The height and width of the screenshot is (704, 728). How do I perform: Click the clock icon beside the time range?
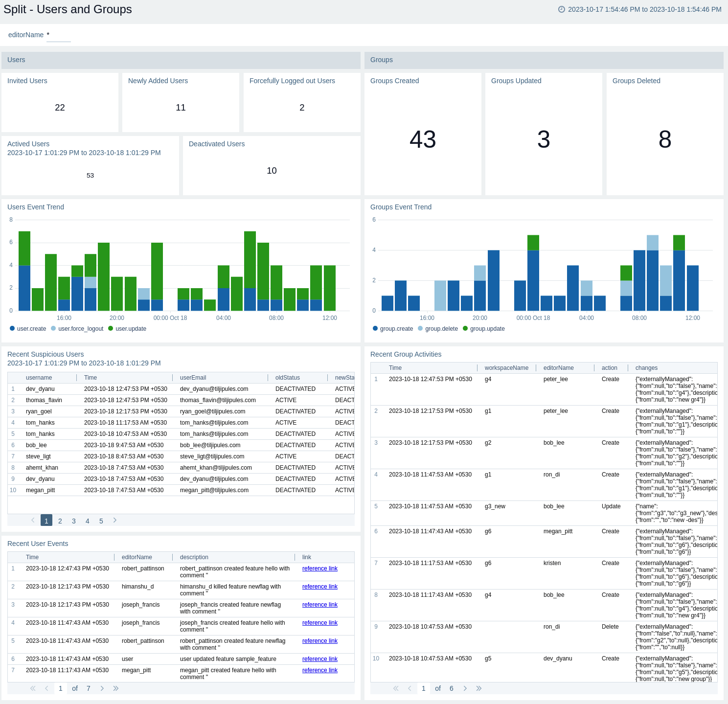[x=562, y=9]
